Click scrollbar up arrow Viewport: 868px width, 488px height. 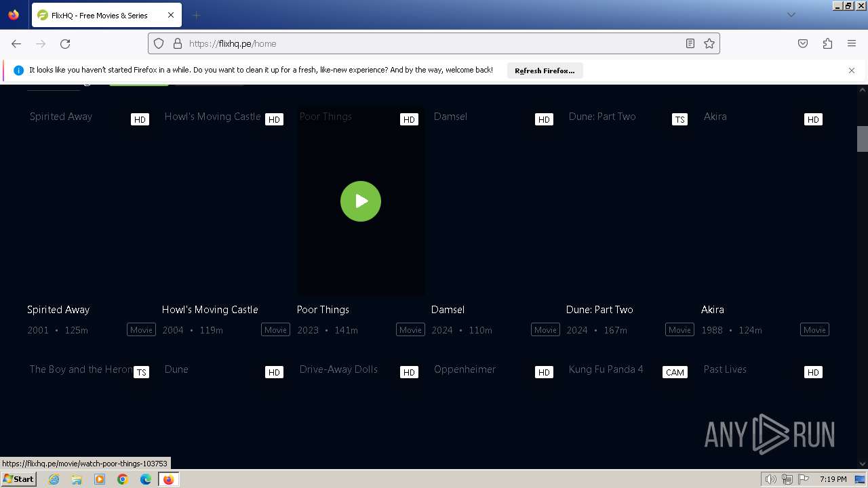coord(863,89)
